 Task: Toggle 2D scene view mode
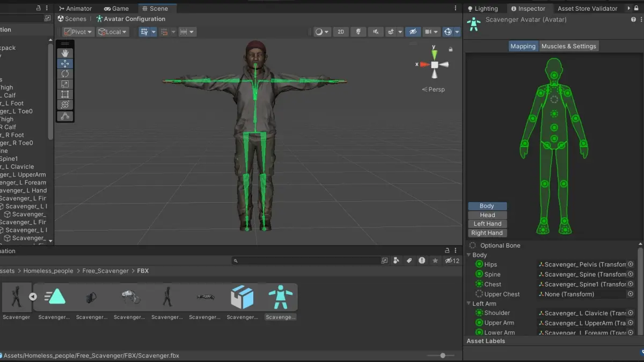point(341,32)
